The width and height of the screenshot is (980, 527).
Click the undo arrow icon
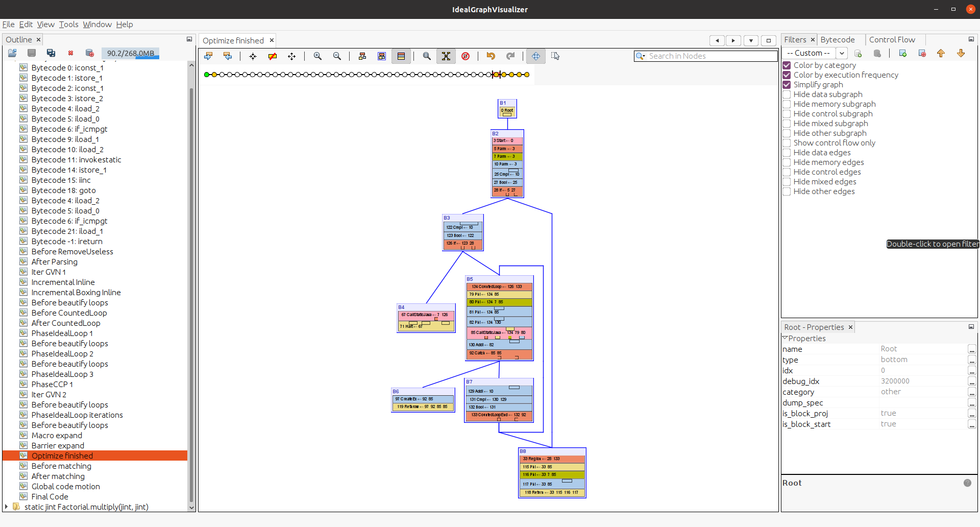(x=491, y=56)
